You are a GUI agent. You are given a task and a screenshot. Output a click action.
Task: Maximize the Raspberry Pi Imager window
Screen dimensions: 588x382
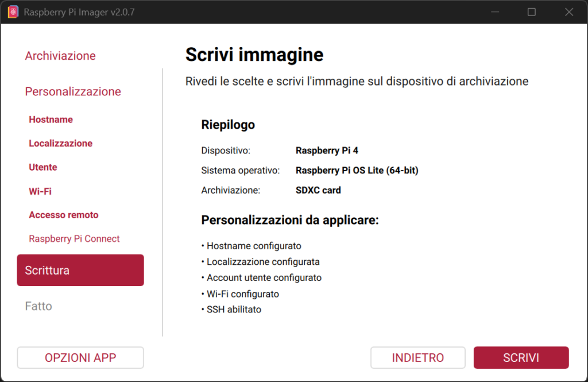tap(532, 11)
